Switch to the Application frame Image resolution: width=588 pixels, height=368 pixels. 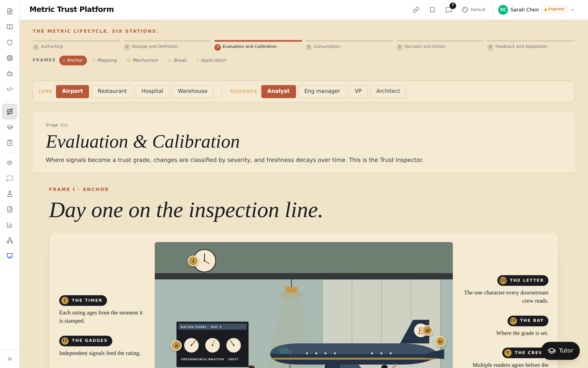tap(211, 60)
